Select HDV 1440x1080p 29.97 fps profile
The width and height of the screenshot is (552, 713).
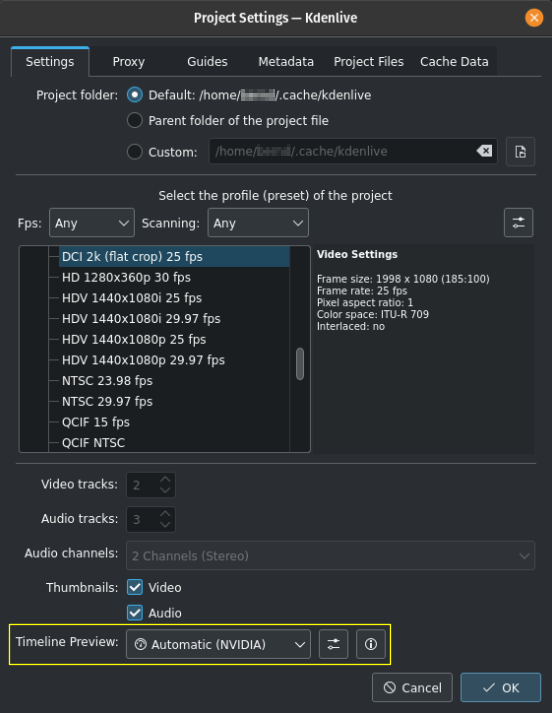pos(174,360)
